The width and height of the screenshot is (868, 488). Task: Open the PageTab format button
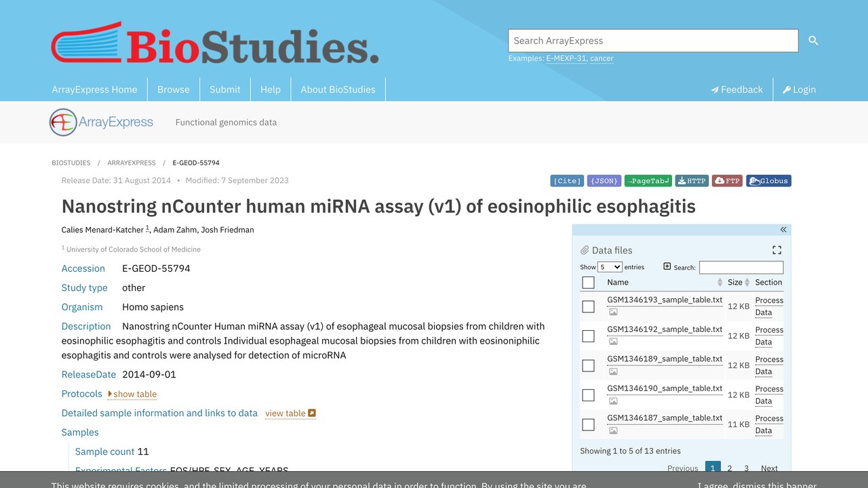tap(648, 181)
